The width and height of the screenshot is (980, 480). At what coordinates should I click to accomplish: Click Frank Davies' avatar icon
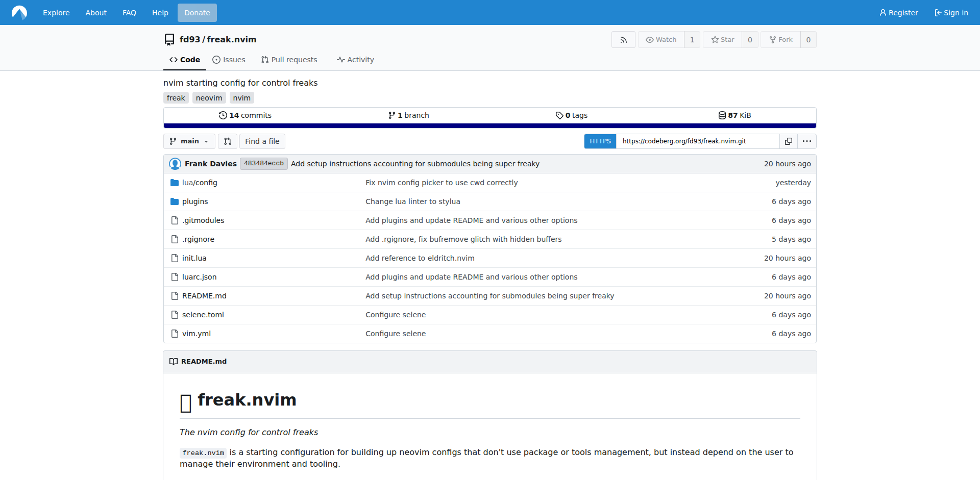[175, 164]
